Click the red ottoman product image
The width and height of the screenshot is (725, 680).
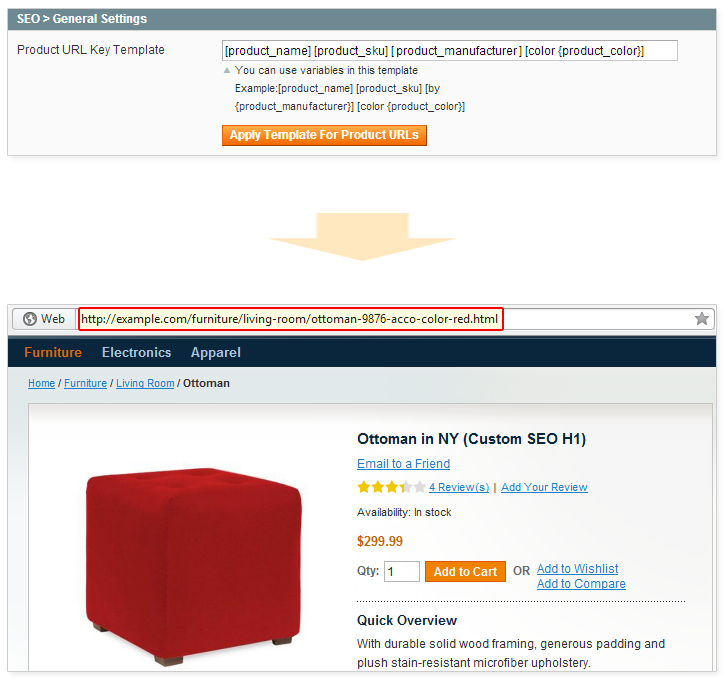[x=194, y=565]
